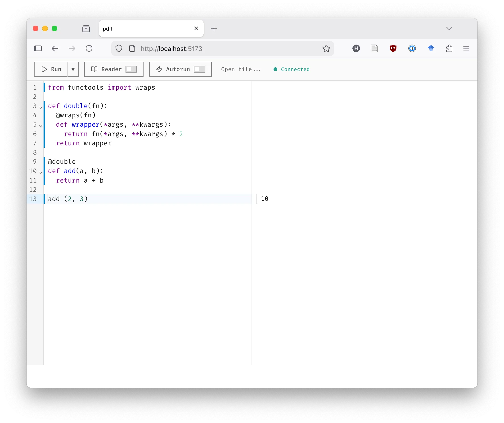Collapse the double function fold at line 3
The image size is (504, 423).
pyautogui.click(x=41, y=107)
